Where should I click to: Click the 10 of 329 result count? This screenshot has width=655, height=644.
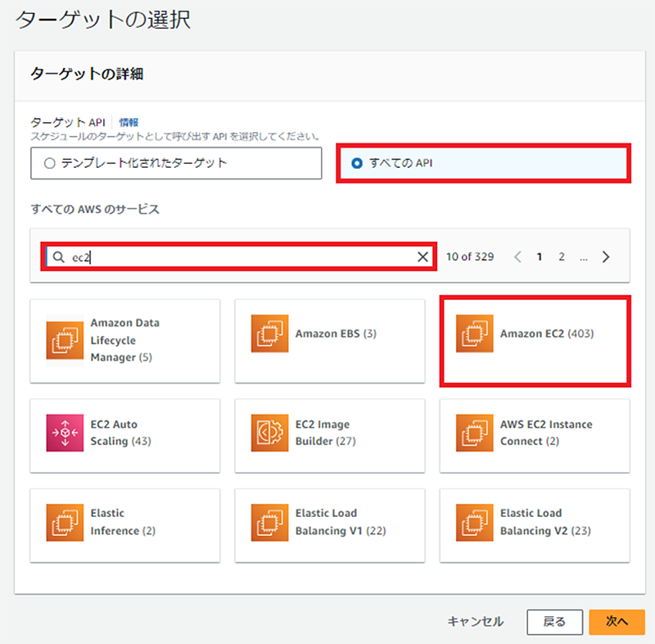tap(470, 256)
